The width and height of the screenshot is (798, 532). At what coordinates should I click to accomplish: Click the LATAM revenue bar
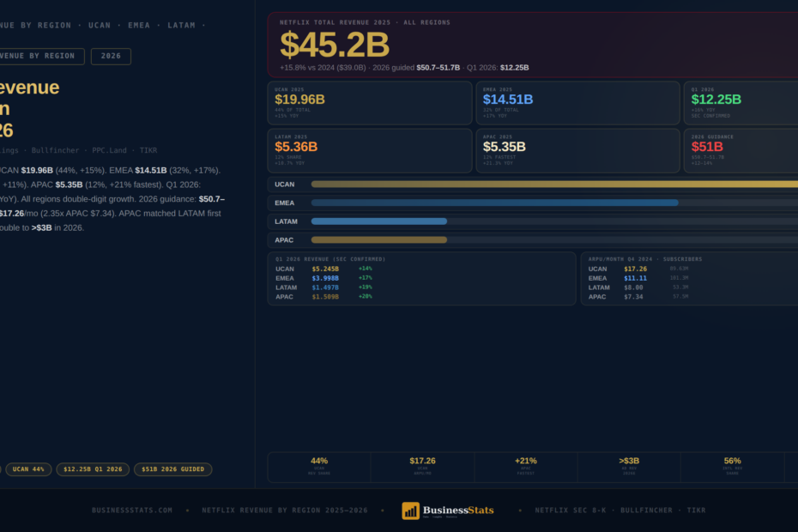[x=379, y=221]
